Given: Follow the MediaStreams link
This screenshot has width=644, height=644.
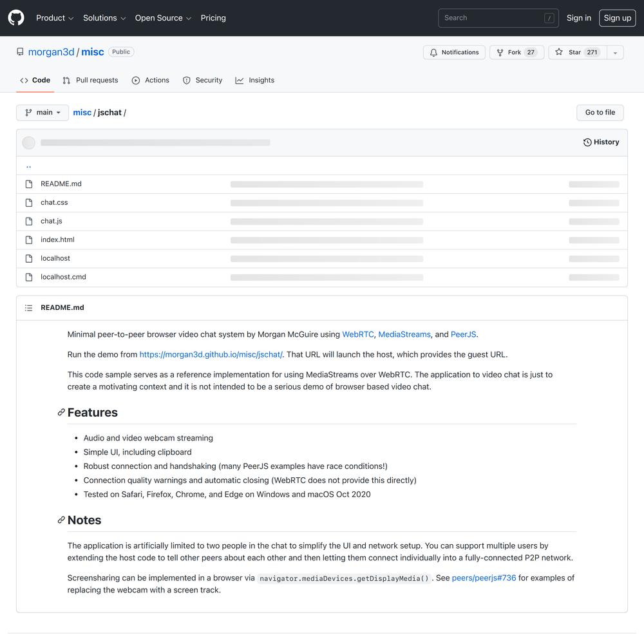Looking at the screenshot, I should pyautogui.click(x=404, y=334).
